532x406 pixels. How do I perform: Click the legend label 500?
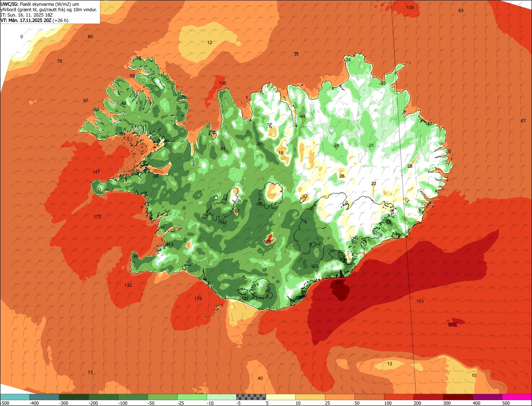(x=506, y=403)
